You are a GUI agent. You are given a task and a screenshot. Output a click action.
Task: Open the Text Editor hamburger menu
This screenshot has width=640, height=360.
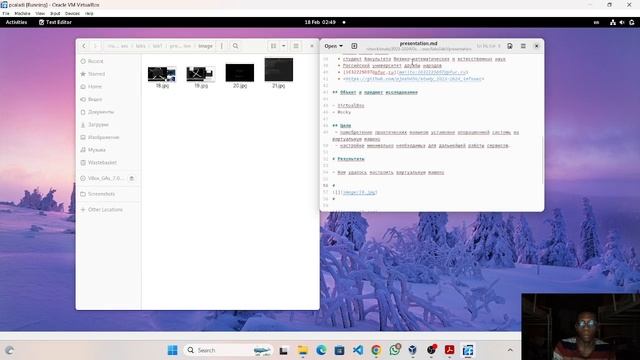point(523,46)
